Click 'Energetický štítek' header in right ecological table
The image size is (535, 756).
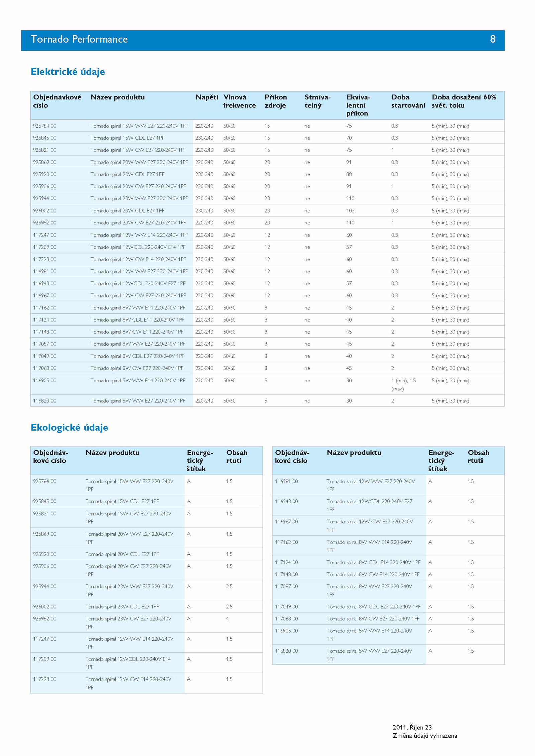pos(441,461)
